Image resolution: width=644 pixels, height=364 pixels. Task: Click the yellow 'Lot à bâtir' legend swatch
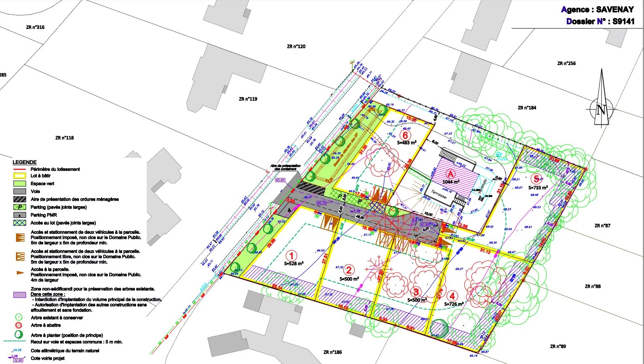coord(19,176)
